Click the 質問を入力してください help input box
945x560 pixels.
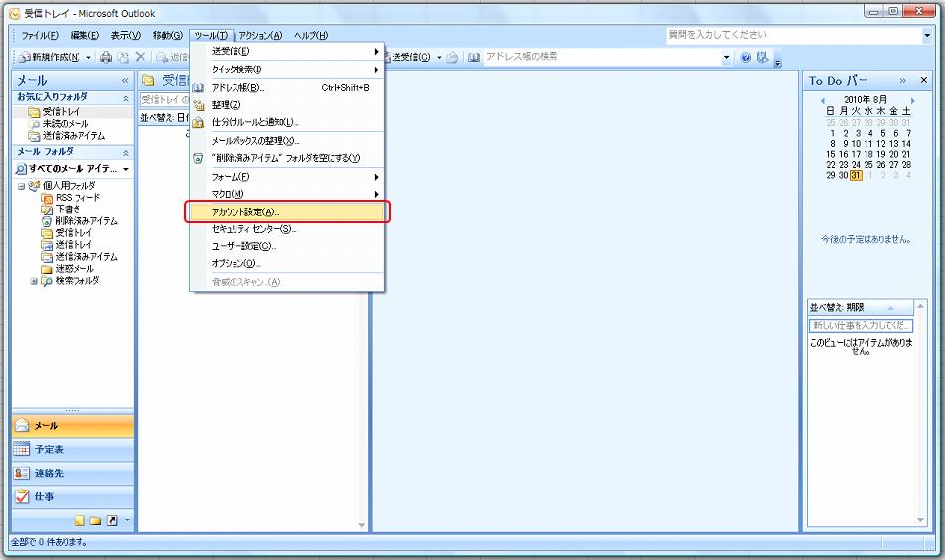[794, 35]
